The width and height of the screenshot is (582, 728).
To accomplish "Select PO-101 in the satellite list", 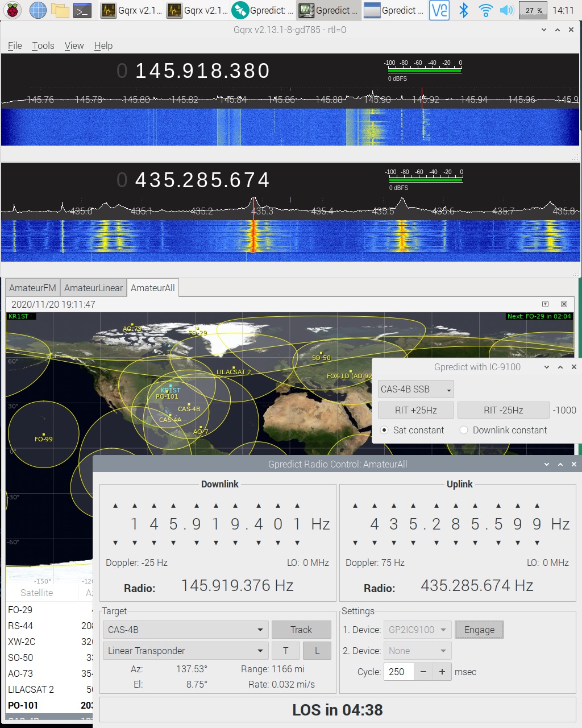I will click(x=49, y=705).
